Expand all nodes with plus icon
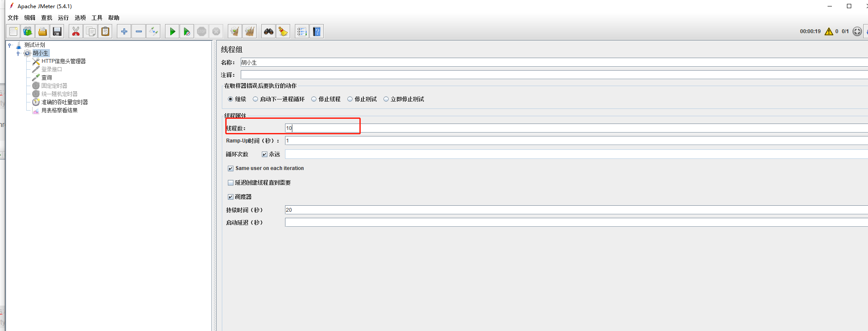868x331 pixels. point(124,31)
